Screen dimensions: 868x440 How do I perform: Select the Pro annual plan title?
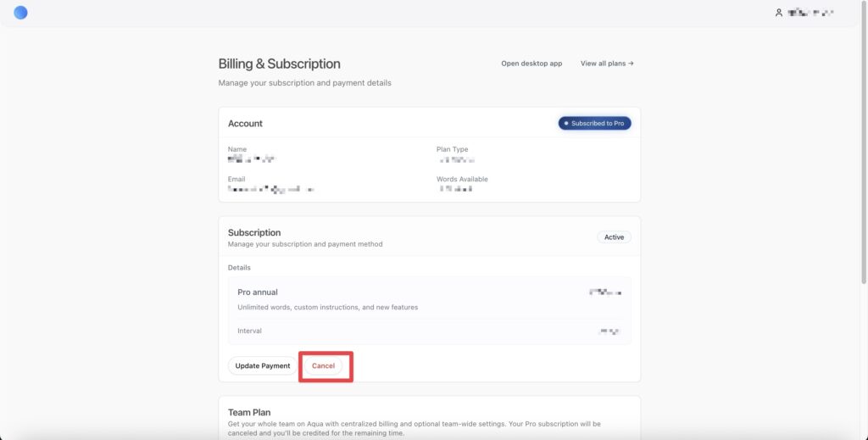point(258,292)
